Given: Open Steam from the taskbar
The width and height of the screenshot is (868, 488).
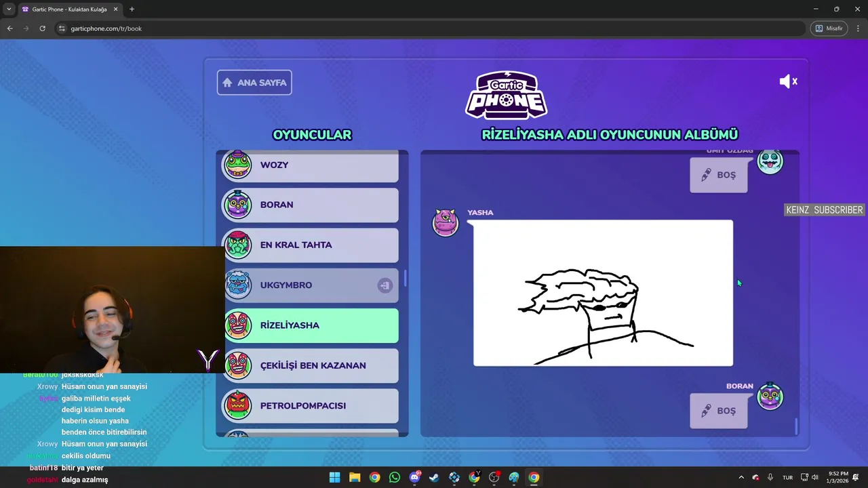Looking at the screenshot, I should [434, 477].
